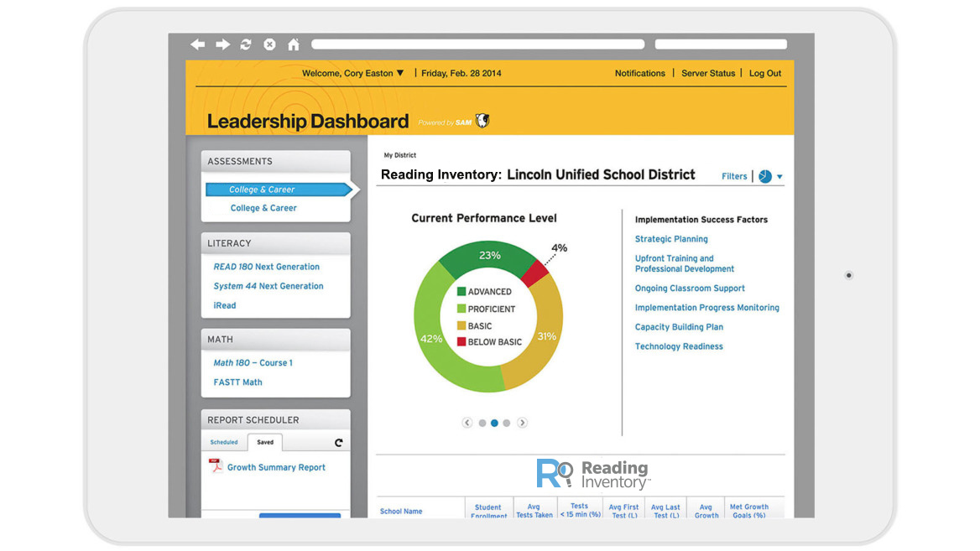Click the browser refresh icon
The height and width of the screenshot is (551, 980).
coord(245,44)
